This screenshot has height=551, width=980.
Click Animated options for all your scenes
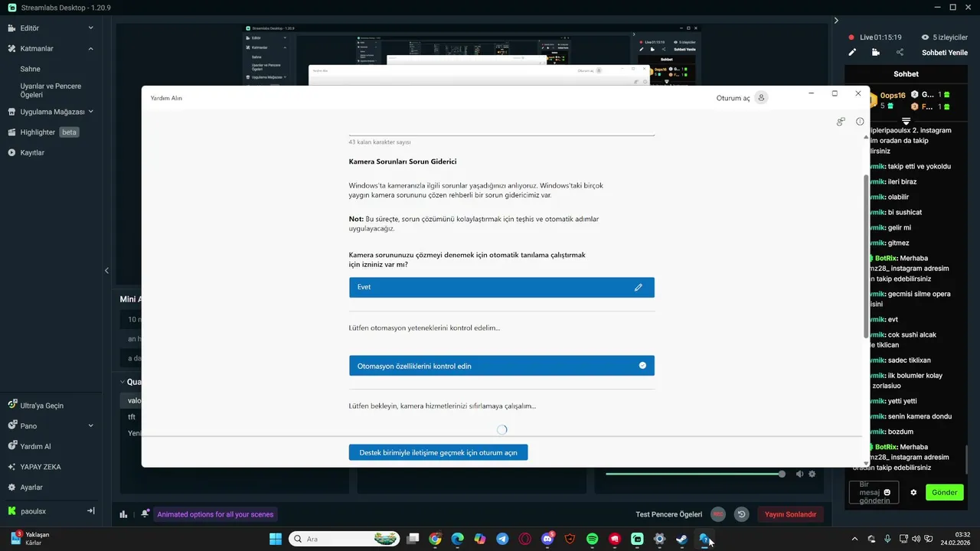coord(215,514)
